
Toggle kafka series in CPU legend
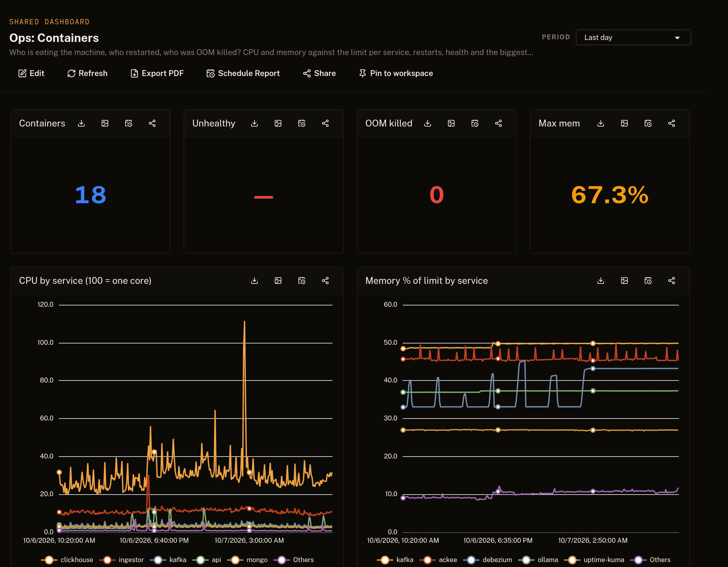tap(168, 560)
